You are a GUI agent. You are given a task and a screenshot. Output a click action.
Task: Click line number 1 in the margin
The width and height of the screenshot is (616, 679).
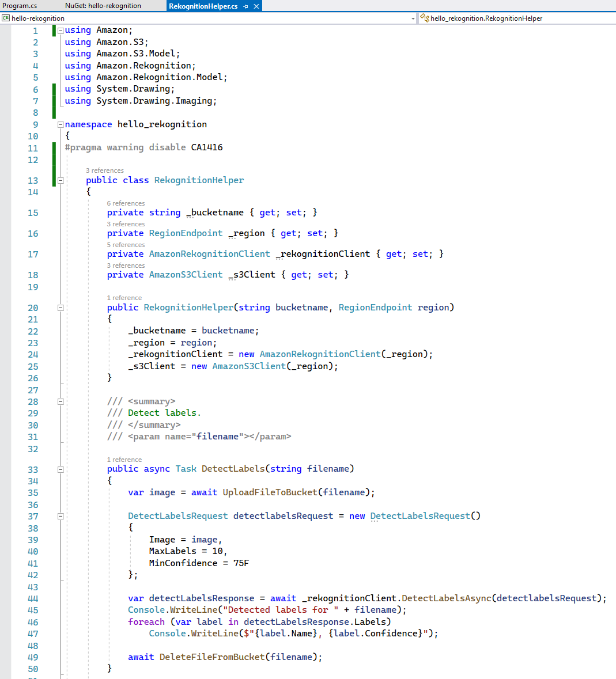35,31
